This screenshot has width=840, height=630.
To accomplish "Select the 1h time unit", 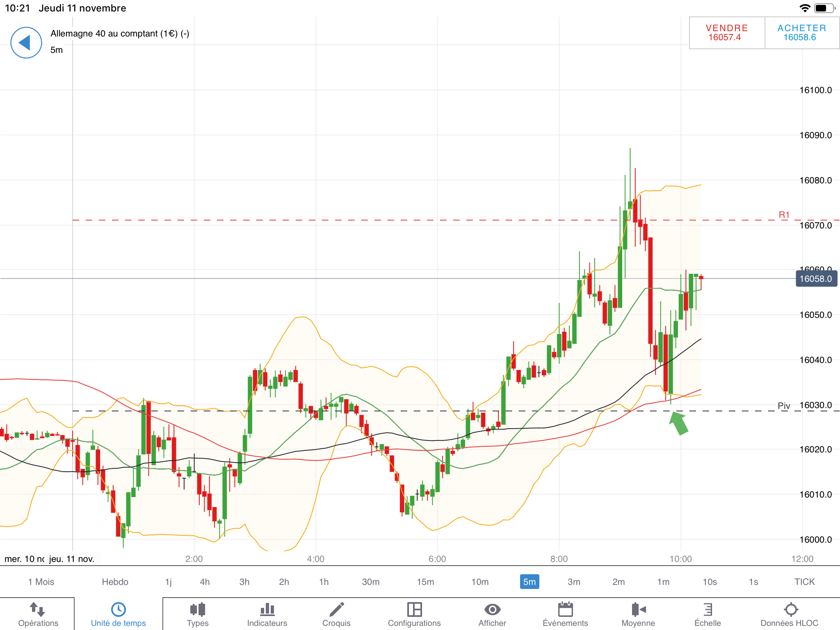I will [324, 582].
